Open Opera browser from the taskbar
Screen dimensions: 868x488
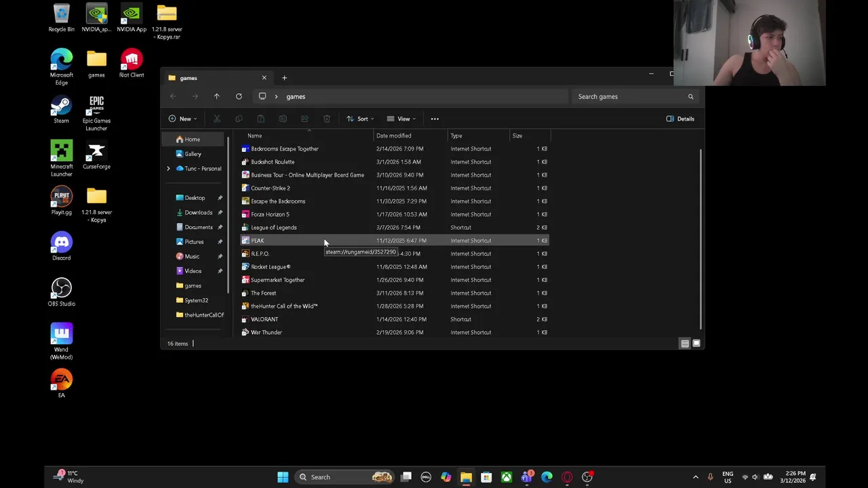(567, 477)
